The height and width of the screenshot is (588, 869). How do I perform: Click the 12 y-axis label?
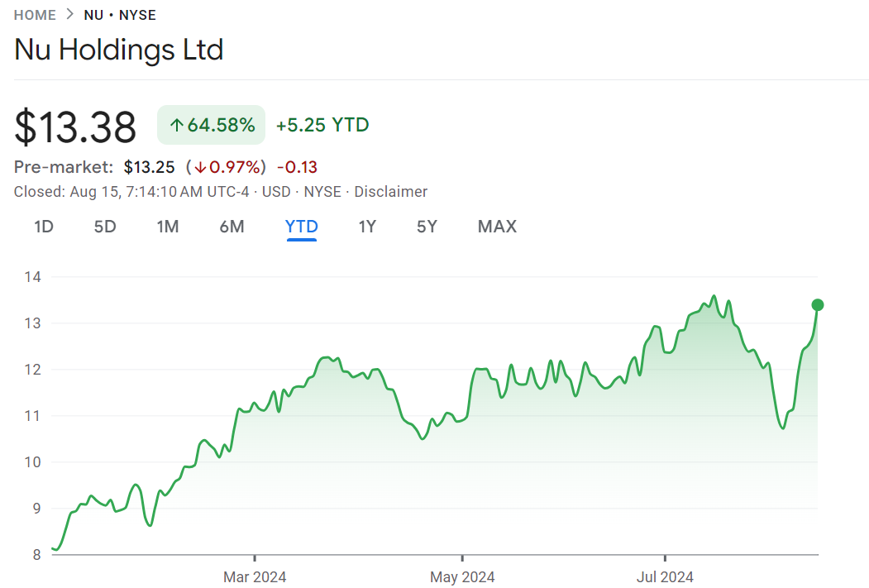click(x=33, y=370)
